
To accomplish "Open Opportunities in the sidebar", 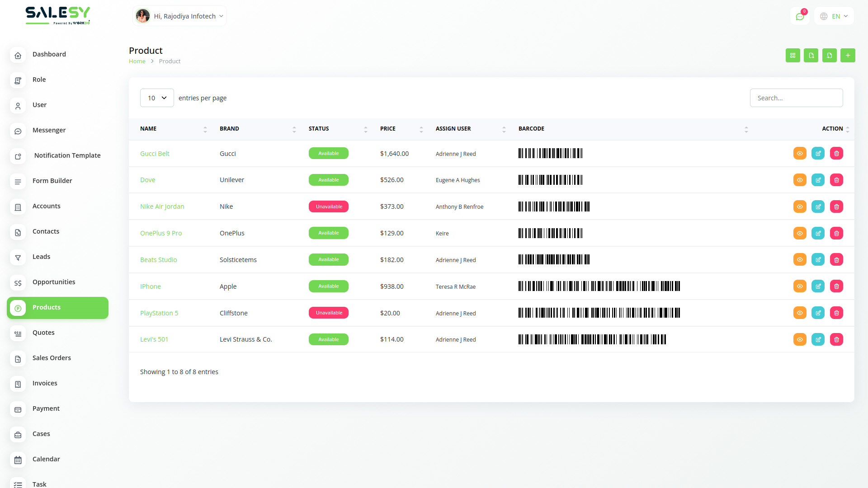I will point(53,282).
